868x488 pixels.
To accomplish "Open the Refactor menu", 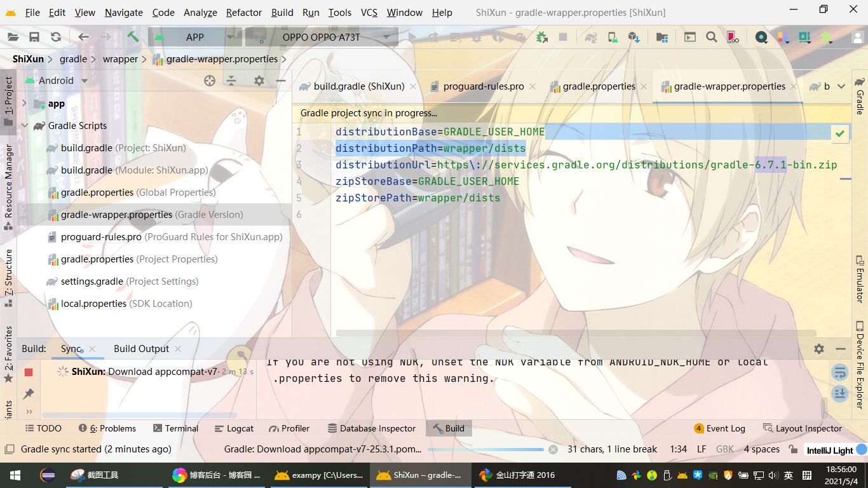I will (244, 13).
